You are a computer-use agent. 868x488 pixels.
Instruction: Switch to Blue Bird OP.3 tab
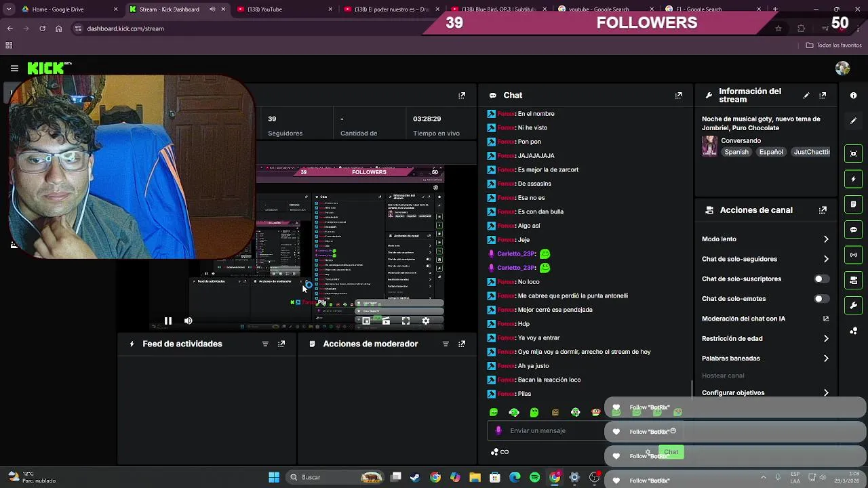tap(498, 9)
